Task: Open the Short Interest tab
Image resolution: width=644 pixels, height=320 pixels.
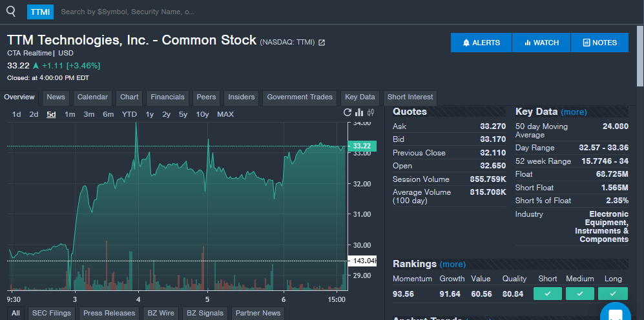Action: 410,97
